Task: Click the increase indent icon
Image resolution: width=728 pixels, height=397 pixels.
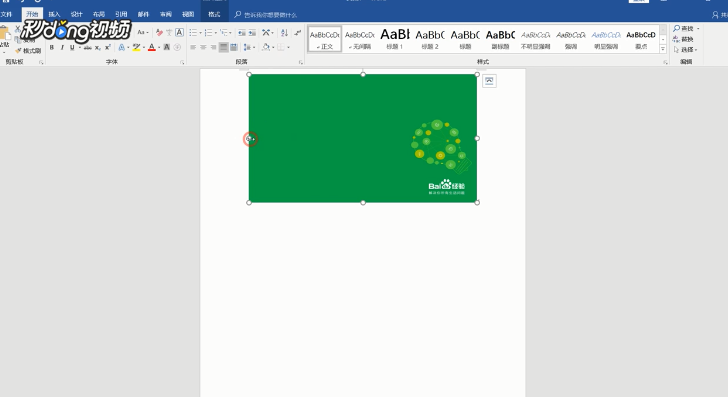Action: tap(252, 33)
